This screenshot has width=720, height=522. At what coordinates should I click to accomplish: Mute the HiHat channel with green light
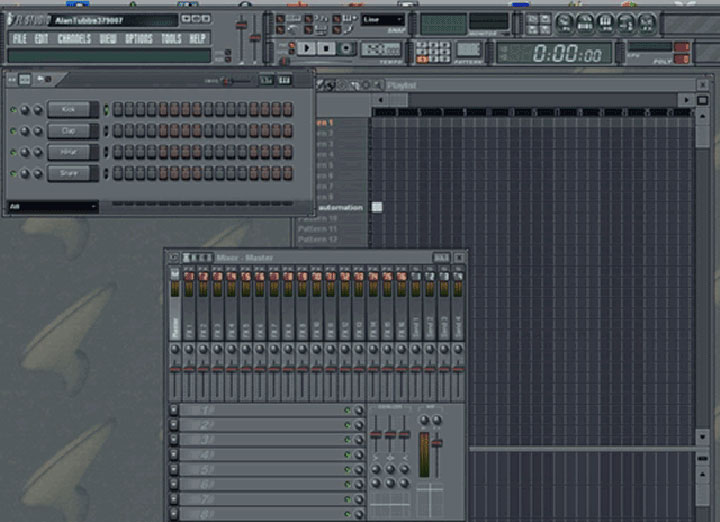13,152
